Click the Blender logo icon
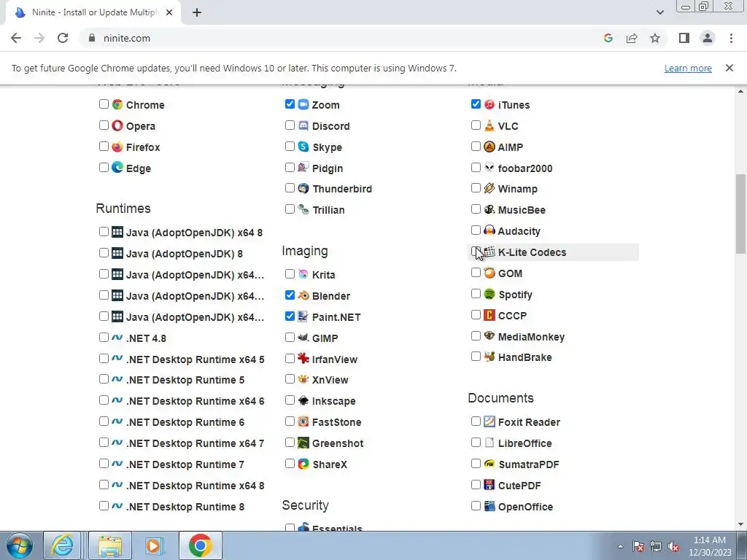Screen dimensions: 747x560 pos(303,295)
